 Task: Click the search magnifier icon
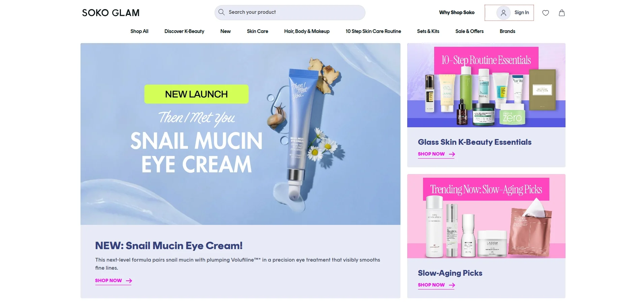(x=222, y=12)
